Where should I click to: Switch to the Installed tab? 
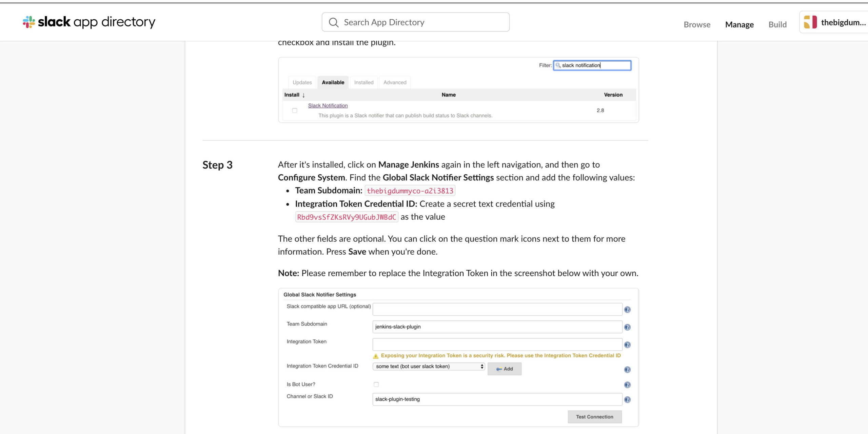point(364,82)
